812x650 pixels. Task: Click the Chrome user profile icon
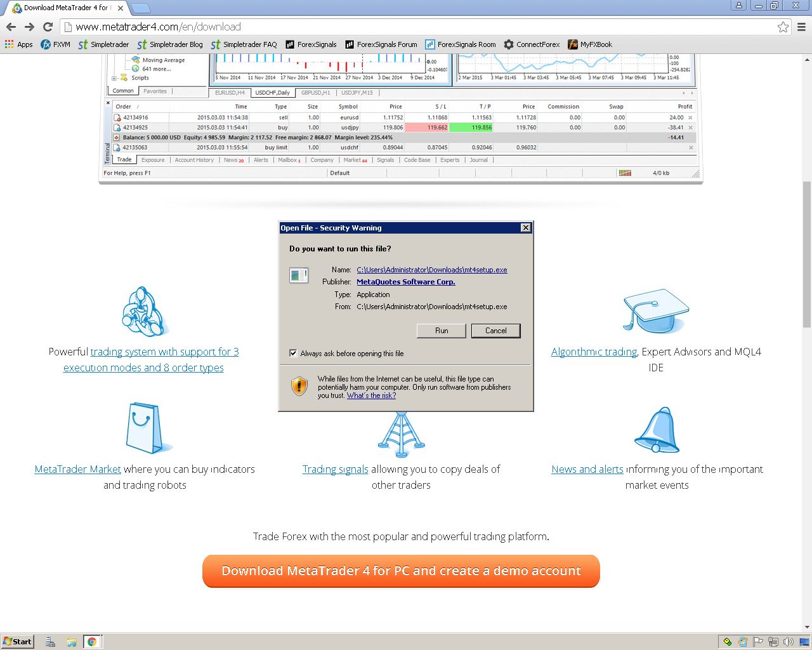point(738,5)
